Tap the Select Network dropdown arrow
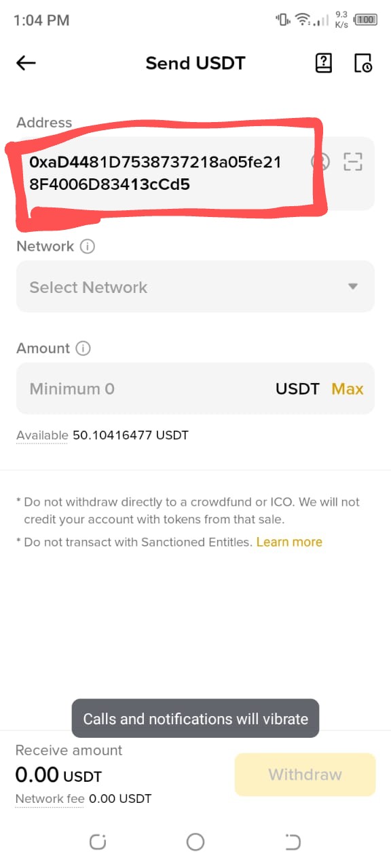The height and width of the screenshot is (868, 391). pyautogui.click(x=353, y=287)
